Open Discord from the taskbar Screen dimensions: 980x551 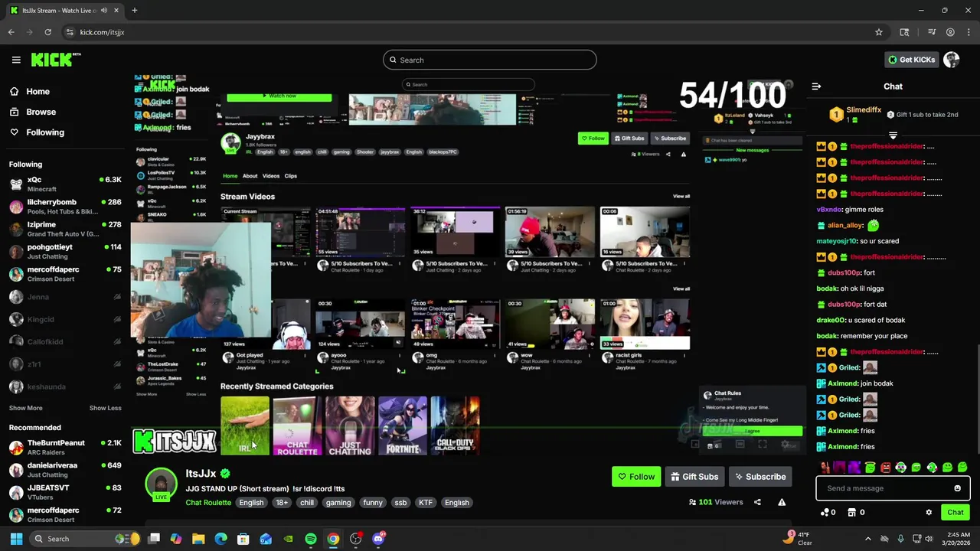pyautogui.click(x=378, y=539)
